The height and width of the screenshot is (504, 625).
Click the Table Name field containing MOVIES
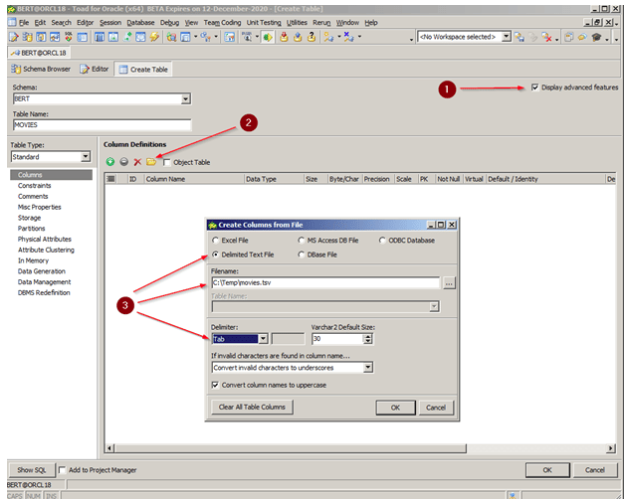pyautogui.click(x=102, y=125)
